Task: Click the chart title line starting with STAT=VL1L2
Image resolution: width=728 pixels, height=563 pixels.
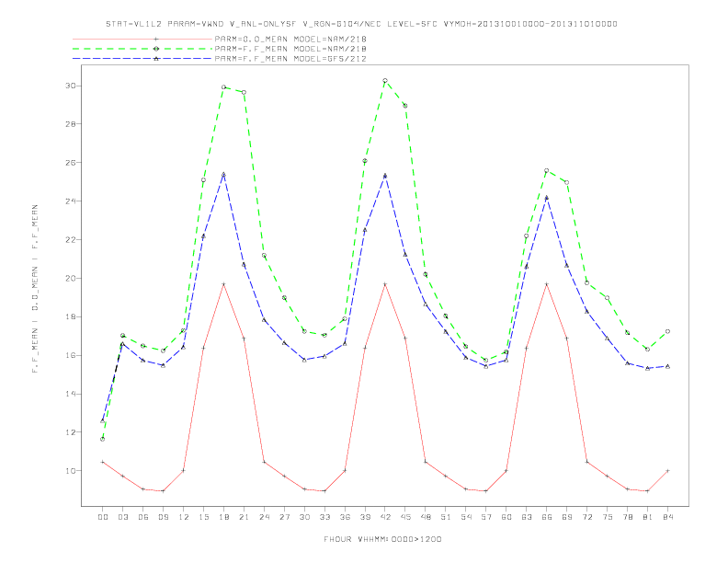Action: pos(361,24)
